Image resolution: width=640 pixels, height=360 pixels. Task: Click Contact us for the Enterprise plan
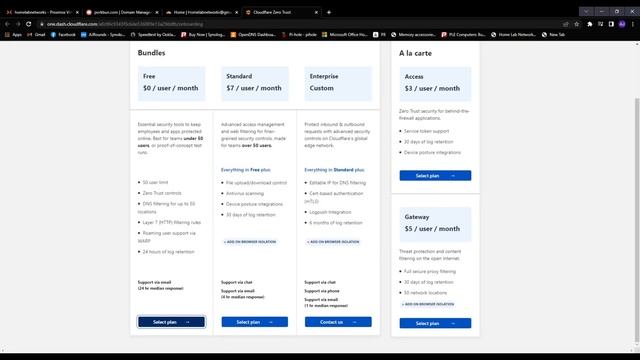pos(338,322)
